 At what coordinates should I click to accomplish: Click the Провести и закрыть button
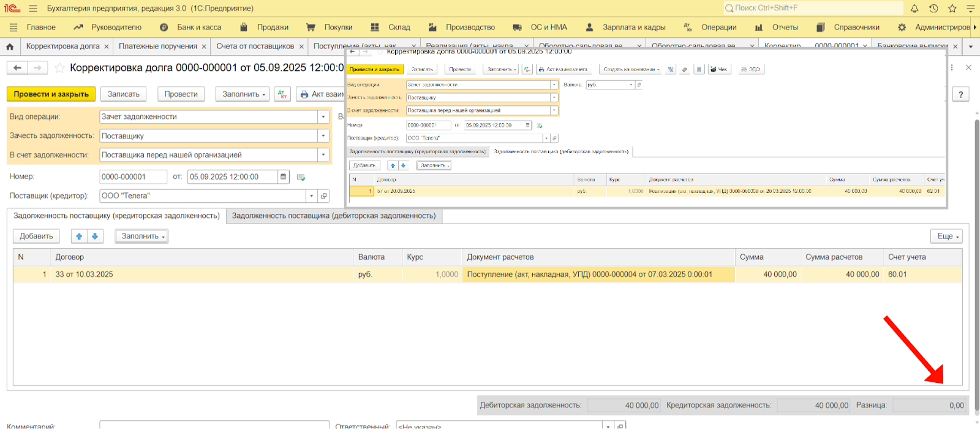tap(51, 94)
